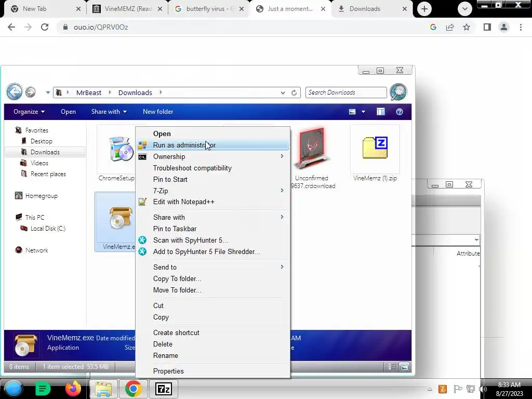Change view icon in Explorer toolbar
Viewport: 532px width, 399px height.
352,112
